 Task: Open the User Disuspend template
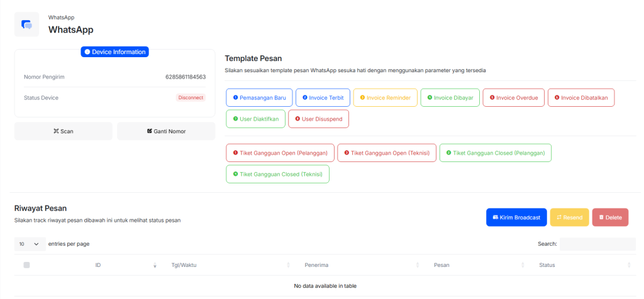click(x=319, y=119)
